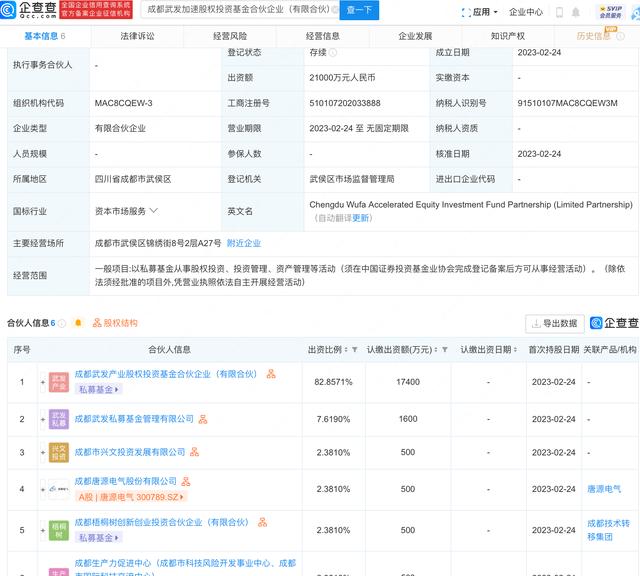640x576 pixels.
Task: Switch to 历史信息 tab
Action: pos(593,36)
